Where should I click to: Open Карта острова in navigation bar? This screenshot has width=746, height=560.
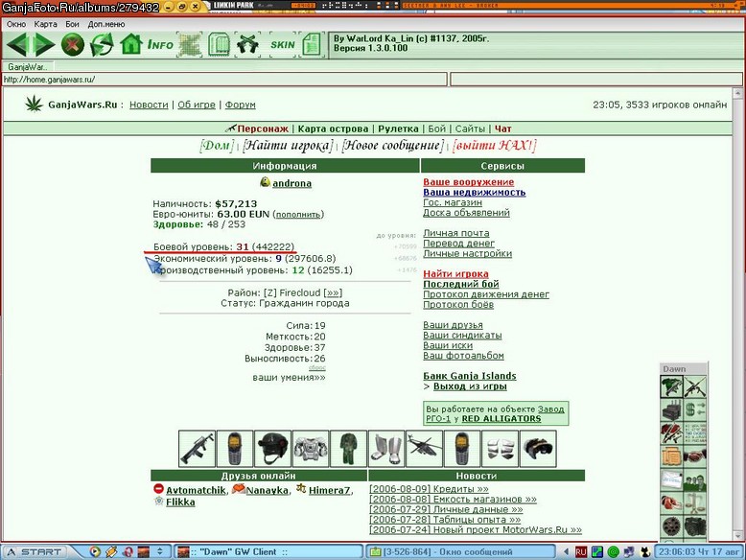[x=333, y=128]
